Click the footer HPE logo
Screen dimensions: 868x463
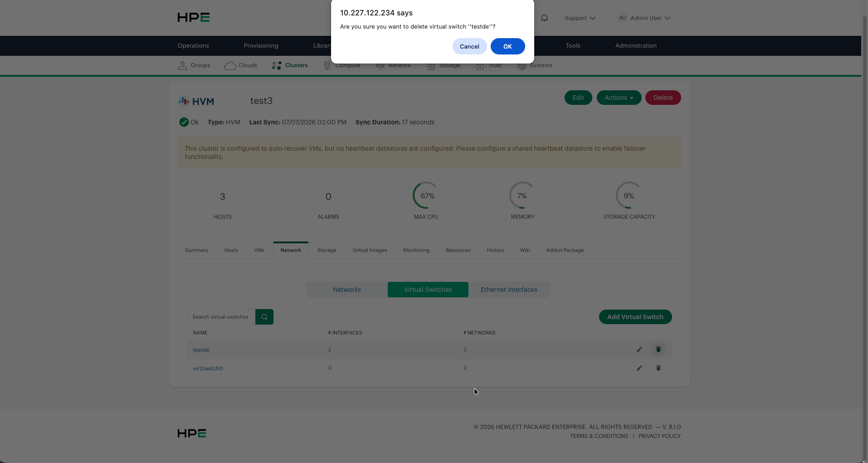click(192, 433)
